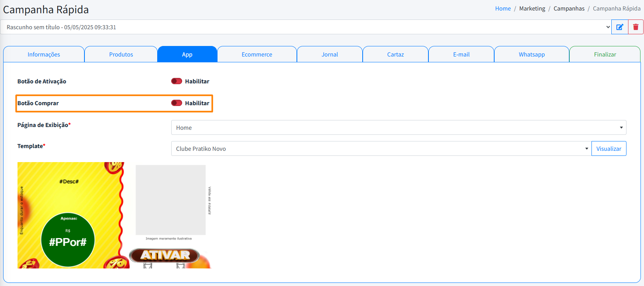This screenshot has height=286, width=644.
Task: Switch to the E-mail tab
Action: pos(461,55)
